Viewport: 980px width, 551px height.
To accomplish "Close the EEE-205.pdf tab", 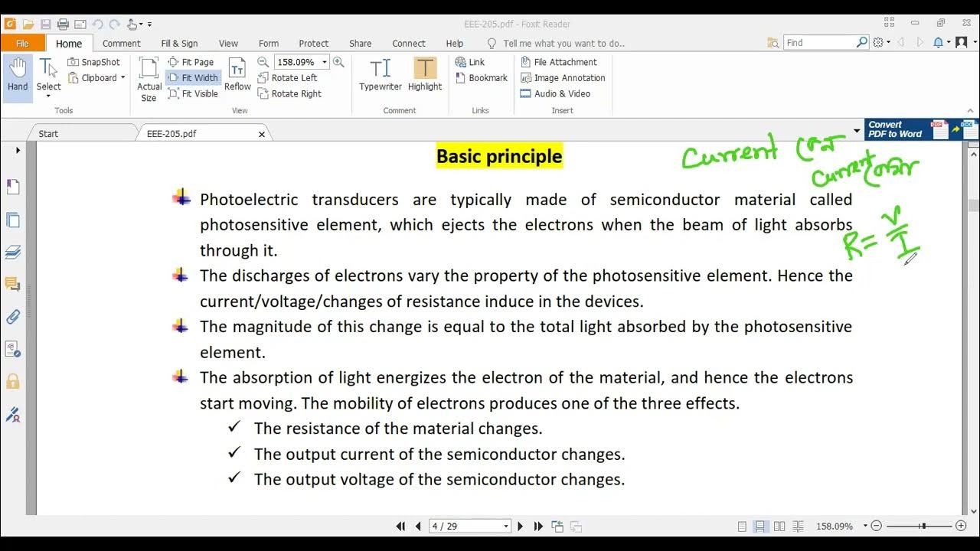I will click(262, 134).
